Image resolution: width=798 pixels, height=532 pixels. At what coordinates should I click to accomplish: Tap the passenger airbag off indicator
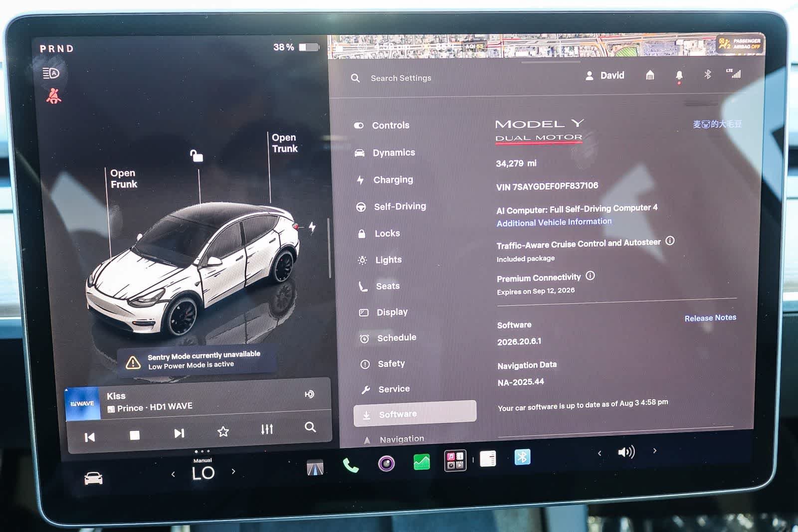click(x=740, y=44)
